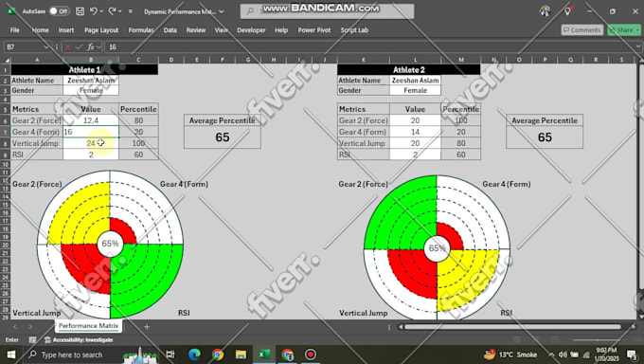Open the Undo history dropdown
Viewport: 644px width, 364px height.
(101, 11)
